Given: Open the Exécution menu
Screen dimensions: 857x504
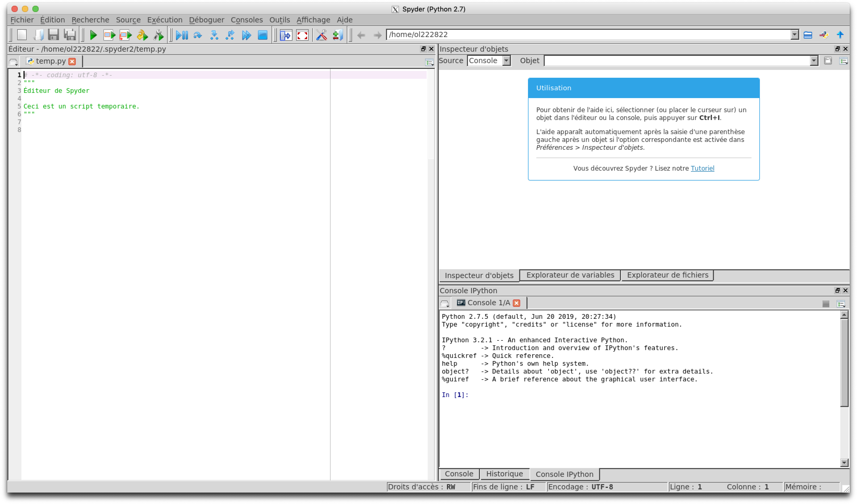Looking at the screenshot, I should [x=165, y=20].
